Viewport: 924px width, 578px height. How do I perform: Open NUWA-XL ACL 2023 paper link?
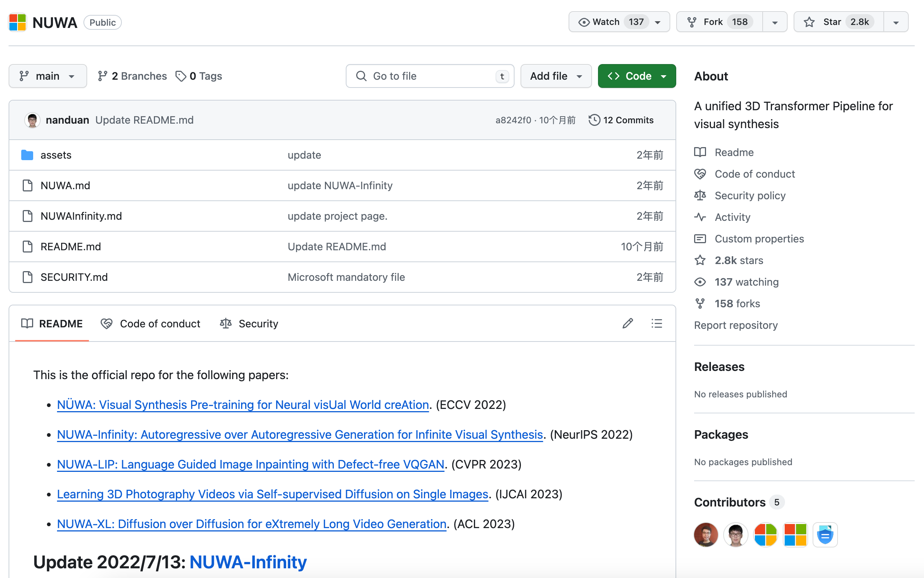(251, 524)
